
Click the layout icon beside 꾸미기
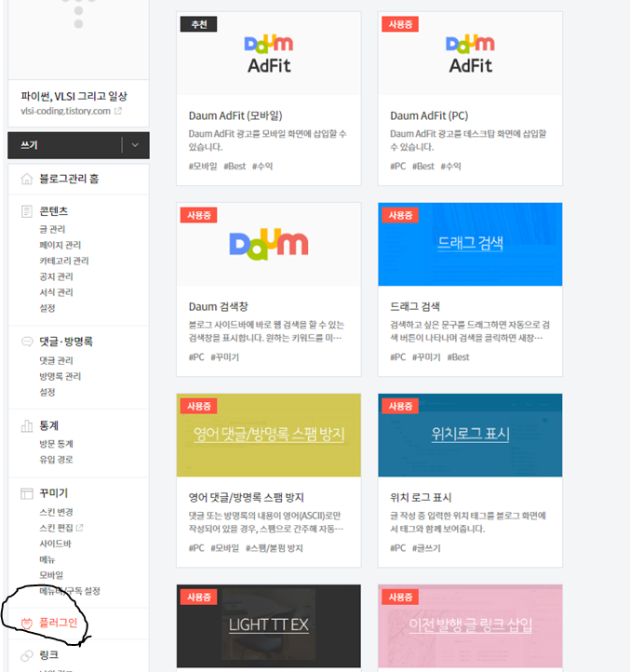27,493
